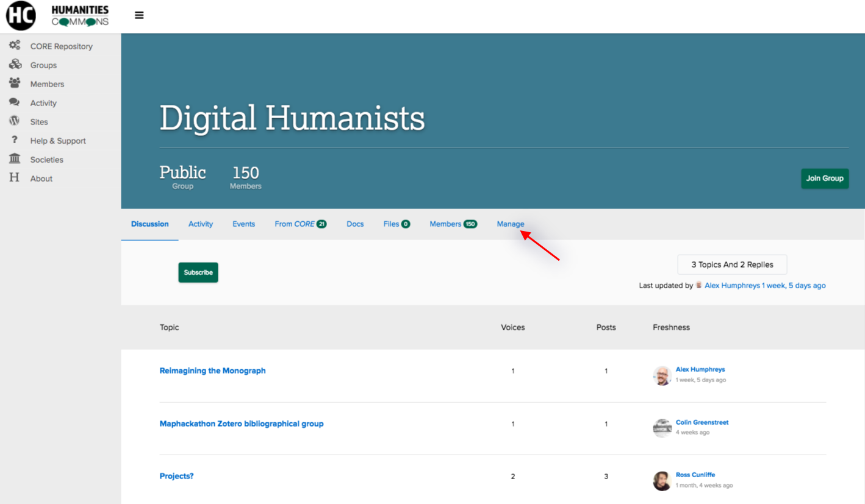Image resolution: width=865 pixels, height=504 pixels.
Task: Click the Societies building icon
Action: pyautogui.click(x=15, y=159)
